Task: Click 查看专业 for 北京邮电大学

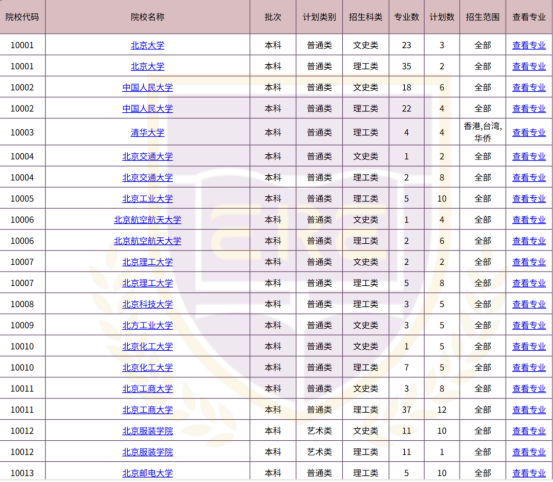Action: [529, 473]
